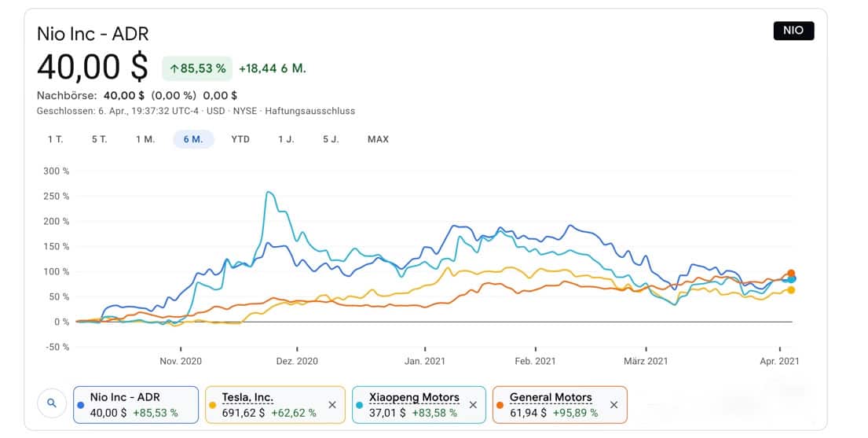
Task: Click the yellow Tesla legend dot
Action: [213, 405]
